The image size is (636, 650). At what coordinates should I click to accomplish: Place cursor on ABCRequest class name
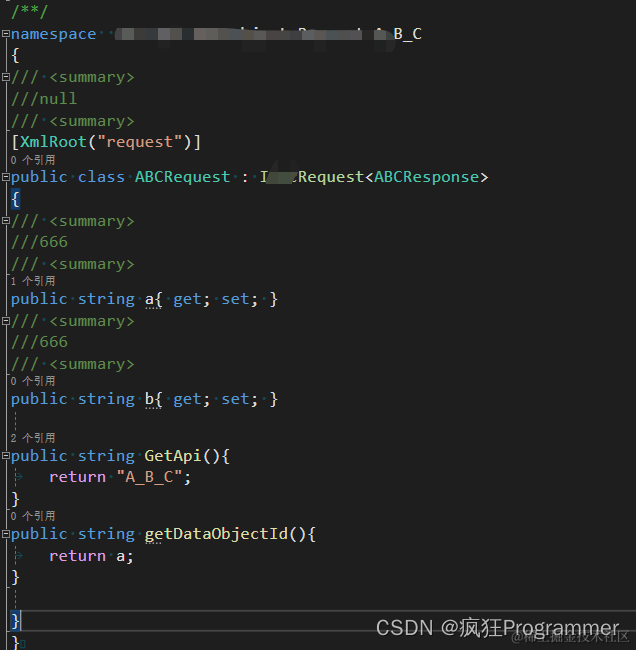pyautogui.click(x=182, y=177)
